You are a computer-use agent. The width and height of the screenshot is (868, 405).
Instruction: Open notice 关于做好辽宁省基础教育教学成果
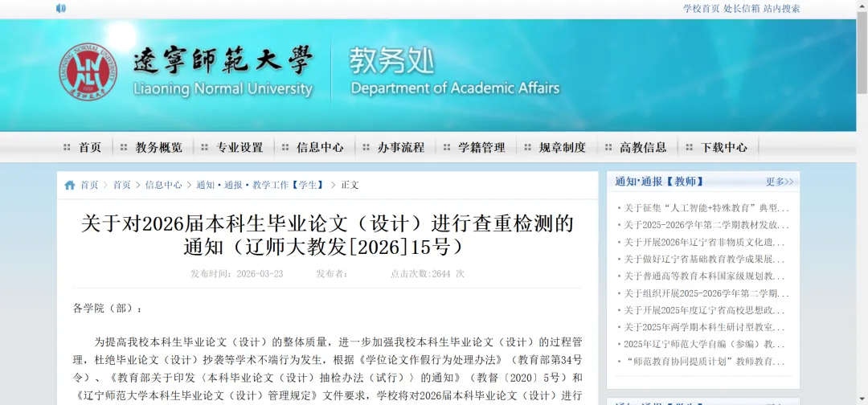(x=706, y=259)
